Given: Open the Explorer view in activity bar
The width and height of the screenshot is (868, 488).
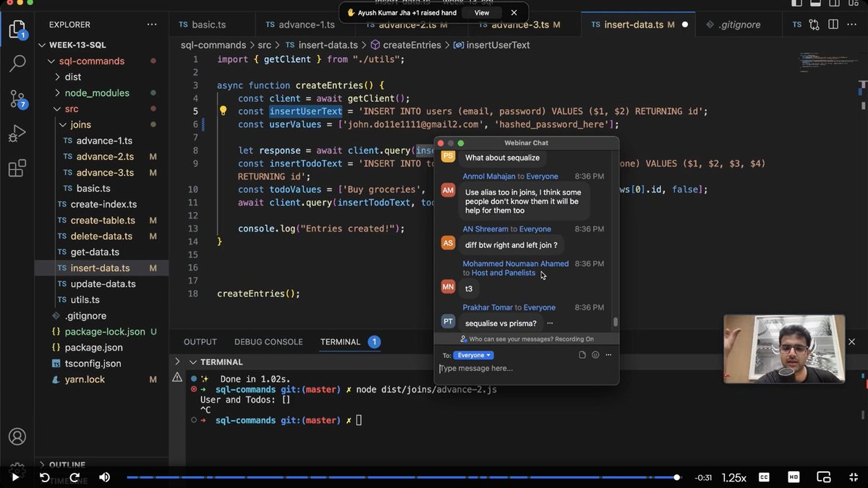Looking at the screenshot, I should [x=17, y=30].
